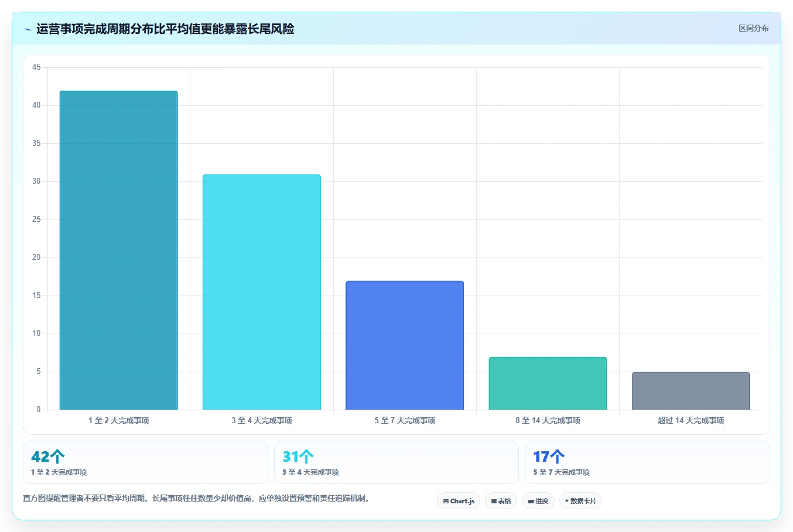Select the 5 至 7 天完成事项 blue bar
Viewport: 793px width, 532px height.
tap(405, 345)
